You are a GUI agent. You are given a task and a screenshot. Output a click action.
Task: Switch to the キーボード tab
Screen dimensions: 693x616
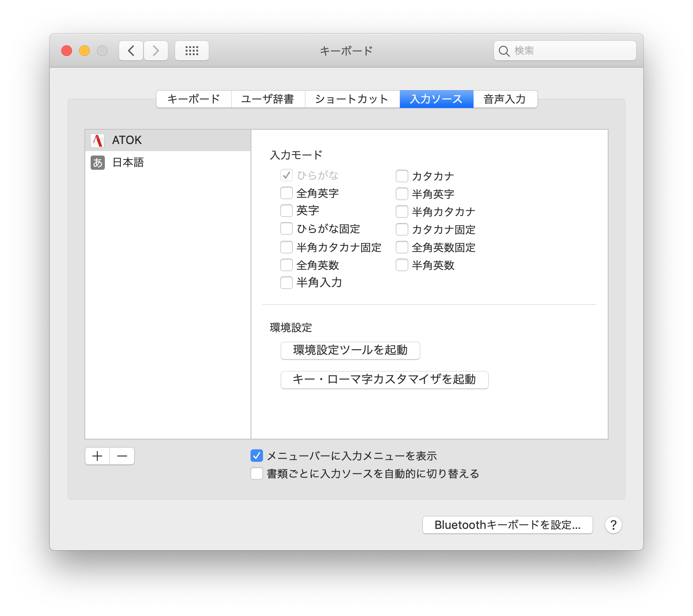194,99
